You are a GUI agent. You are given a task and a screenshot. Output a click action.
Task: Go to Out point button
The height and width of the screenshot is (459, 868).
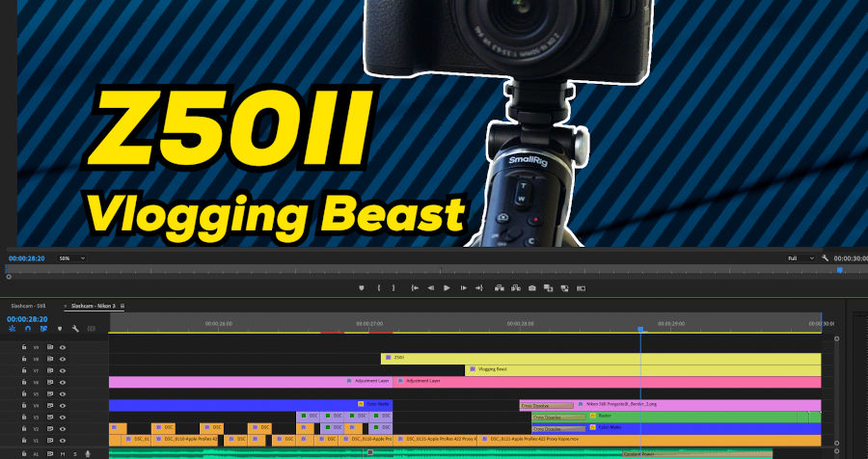(x=478, y=288)
